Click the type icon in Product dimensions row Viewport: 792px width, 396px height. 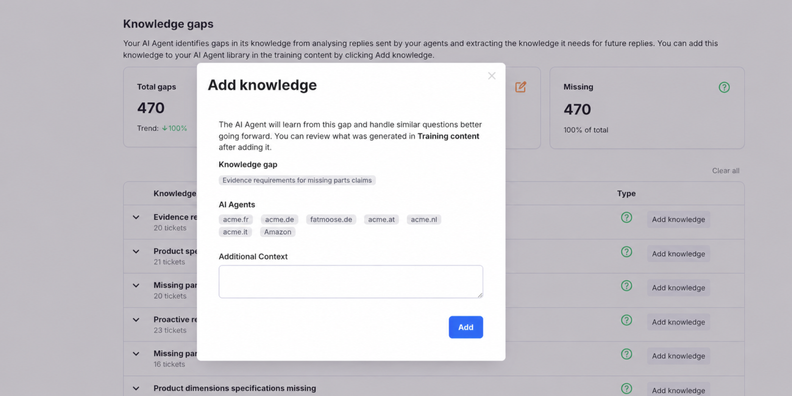tap(626, 388)
